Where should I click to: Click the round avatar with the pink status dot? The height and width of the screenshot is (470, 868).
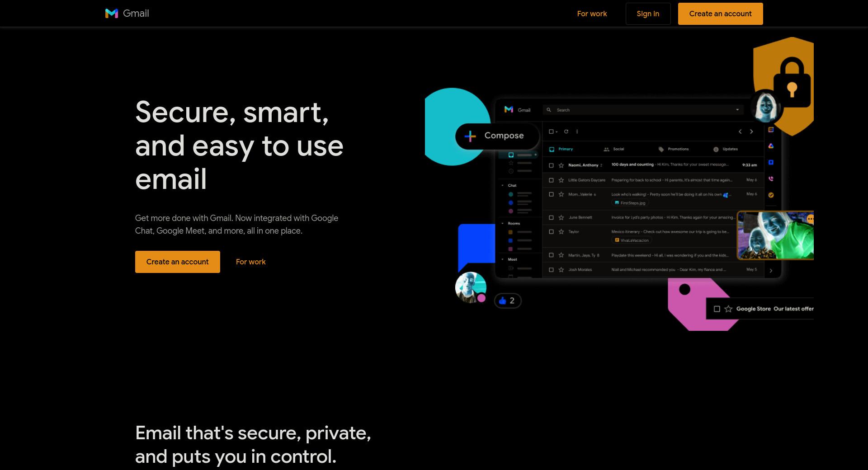tap(470, 287)
